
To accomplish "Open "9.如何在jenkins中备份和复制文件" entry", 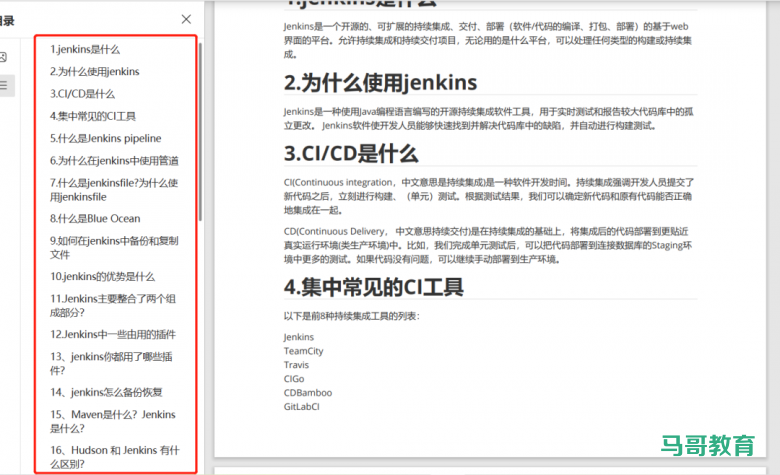I will pyautogui.click(x=114, y=247).
